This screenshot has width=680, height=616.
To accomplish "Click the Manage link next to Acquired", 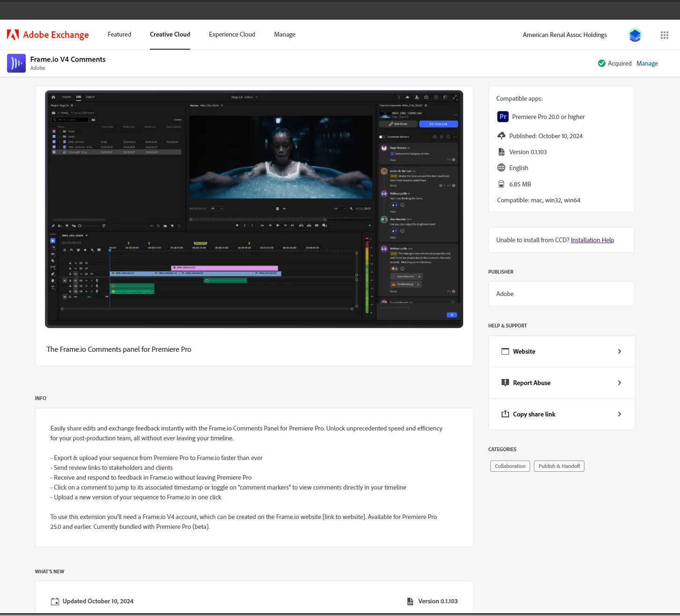I will point(647,63).
